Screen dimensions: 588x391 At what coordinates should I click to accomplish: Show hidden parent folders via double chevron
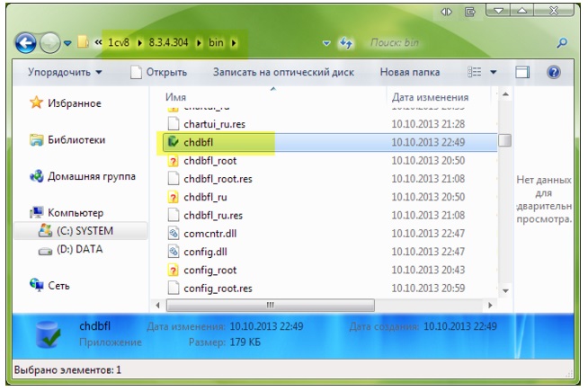coord(98,42)
